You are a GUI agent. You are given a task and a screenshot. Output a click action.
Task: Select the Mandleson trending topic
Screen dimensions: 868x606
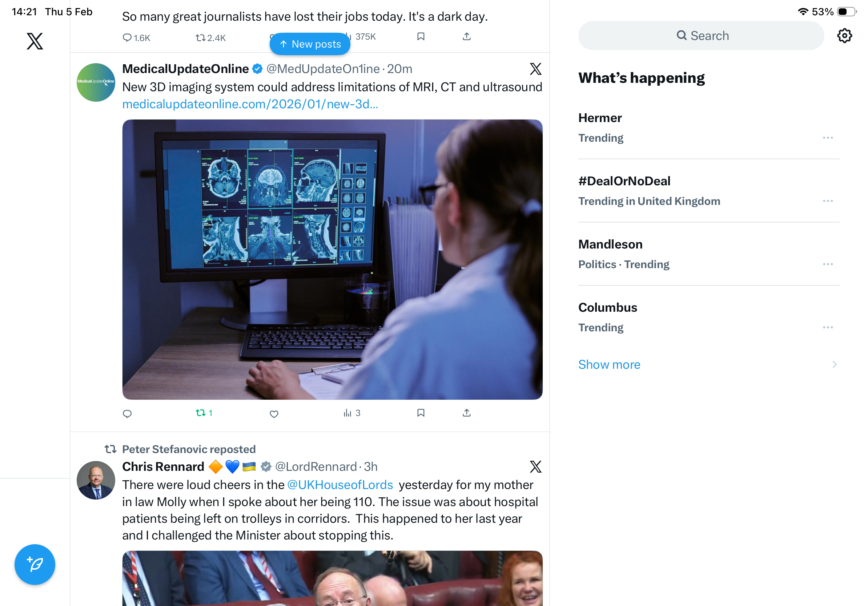coord(708,254)
